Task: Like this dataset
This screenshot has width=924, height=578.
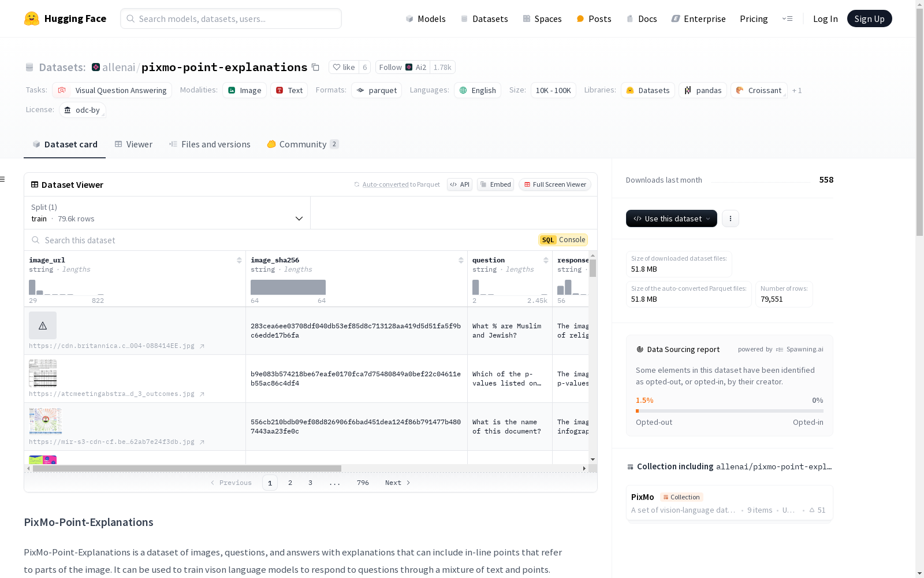Action: [344, 67]
